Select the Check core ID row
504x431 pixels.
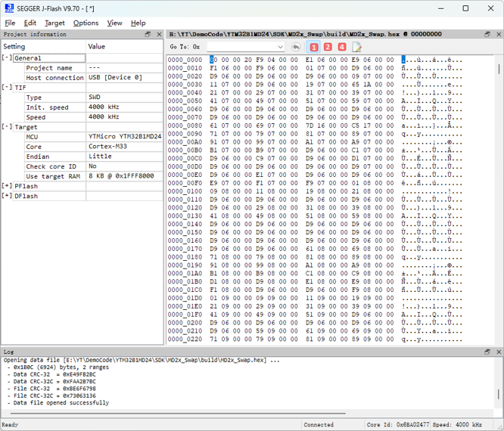(x=94, y=166)
